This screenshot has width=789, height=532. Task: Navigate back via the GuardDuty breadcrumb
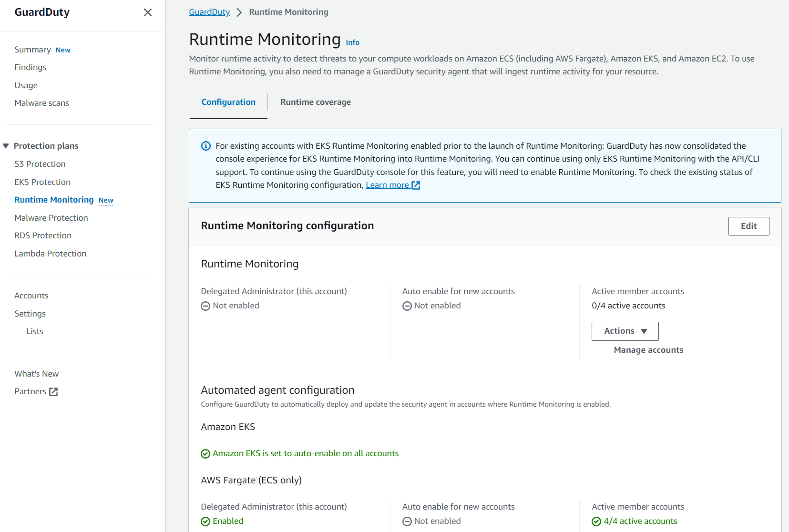(209, 11)
